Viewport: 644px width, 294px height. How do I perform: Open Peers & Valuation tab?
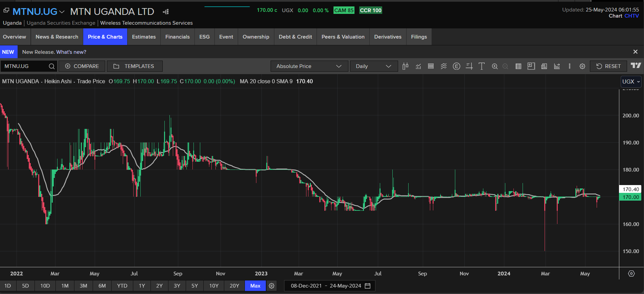tap(343, 37)
